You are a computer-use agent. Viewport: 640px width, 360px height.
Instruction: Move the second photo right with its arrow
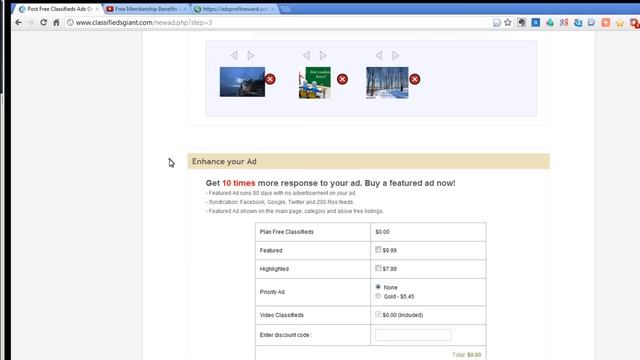[323, 56]
